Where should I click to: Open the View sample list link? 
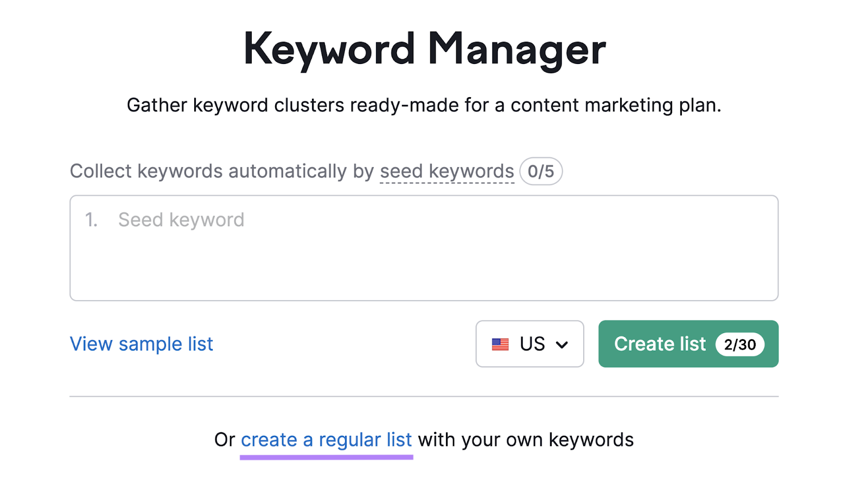142,344
